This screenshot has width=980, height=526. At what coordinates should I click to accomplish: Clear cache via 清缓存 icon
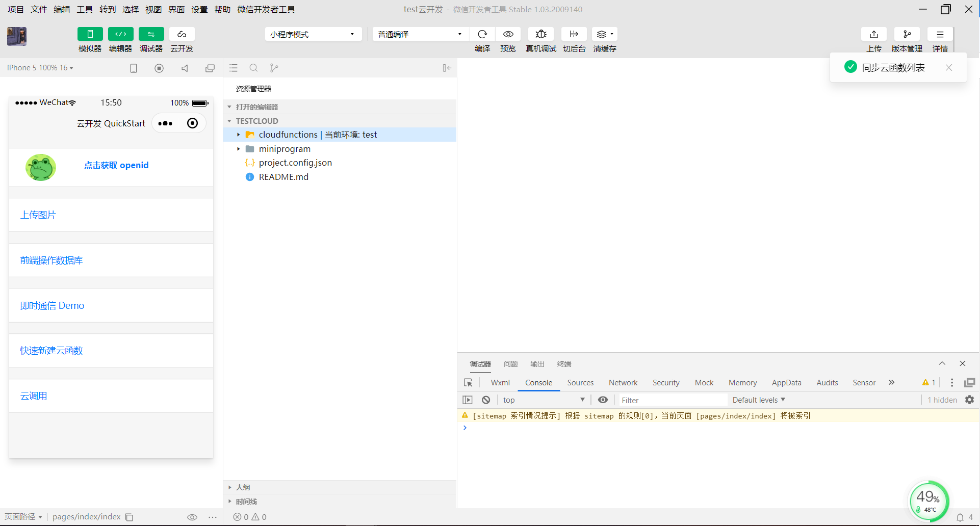click(x=604, y=34)
